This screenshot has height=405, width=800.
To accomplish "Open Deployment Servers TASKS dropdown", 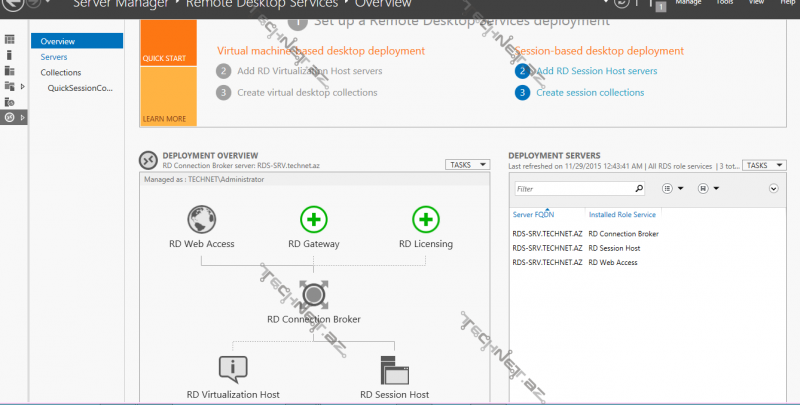I will coord(765,165).
